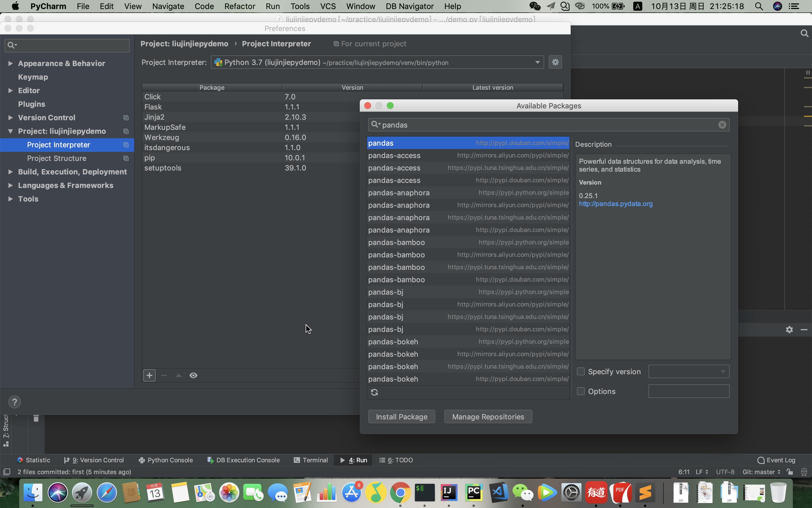Click the minus icon to uninstall package

(x=164, y=375)
